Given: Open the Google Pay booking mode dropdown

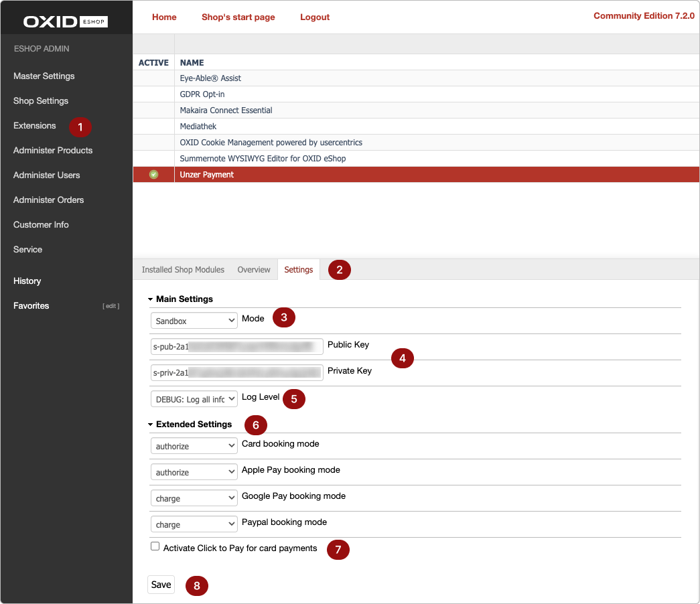Looking at the screenshot, I should click(194, 498).
